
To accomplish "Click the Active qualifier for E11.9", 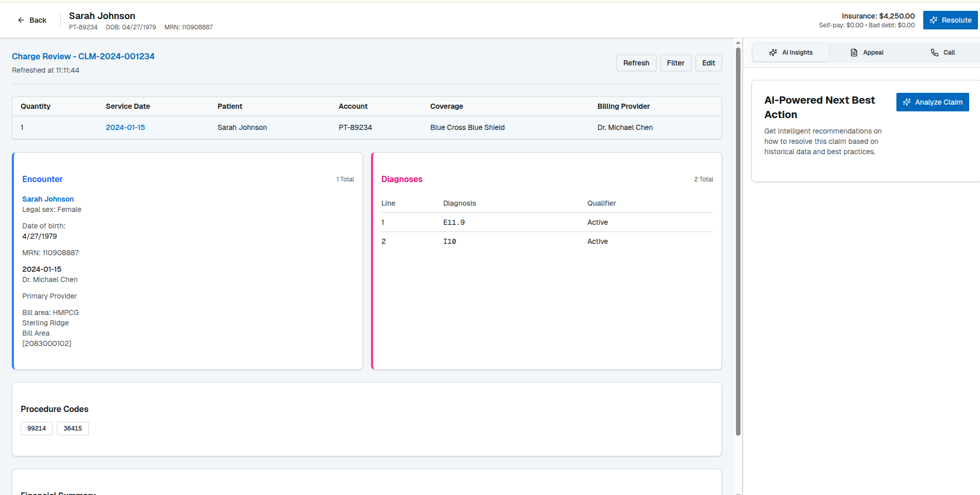I will (x=598, y=222).
